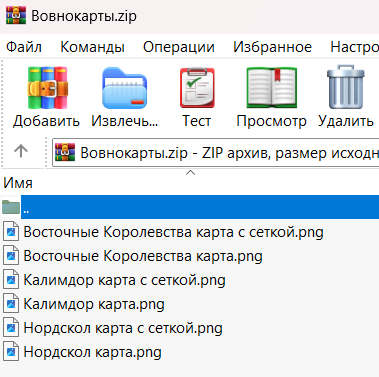This screenshot has height=377, width=379.
Task: Click icon of Калимдор карта с сеткой.png
Action: [x=11, y=279]
